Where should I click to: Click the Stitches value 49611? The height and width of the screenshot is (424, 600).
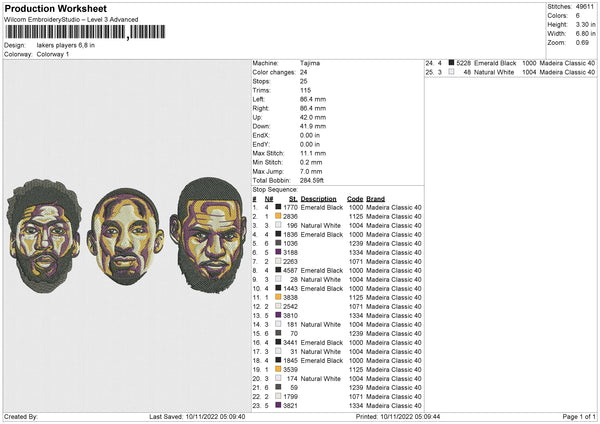click(x=585, y=7)
